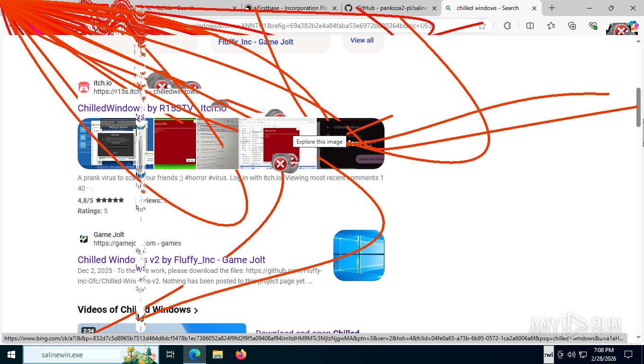The image size is (644, 364).
Task: Open File Explorer from the taskbar
Action: (217, 355)
